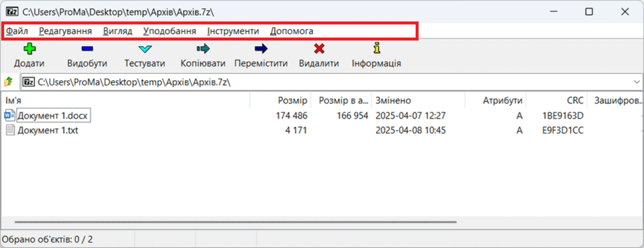The height and width of the screenshot is (248, 644).
Task: Sort by the Ім'я column header
Action: [x=125, y=101]
